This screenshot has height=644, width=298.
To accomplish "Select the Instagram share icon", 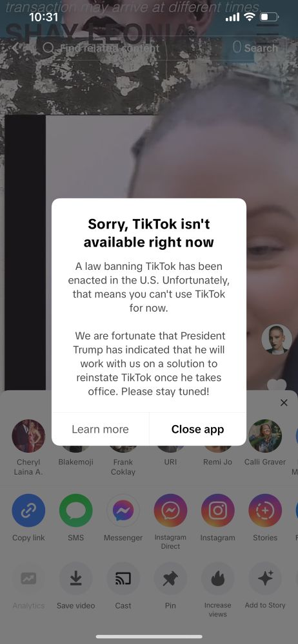I will (x=218, y=511).
